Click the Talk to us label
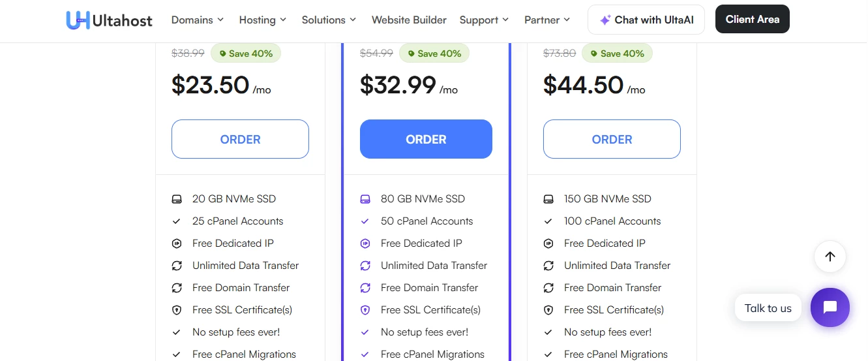 pyautogui.click(x=768, y=308)
